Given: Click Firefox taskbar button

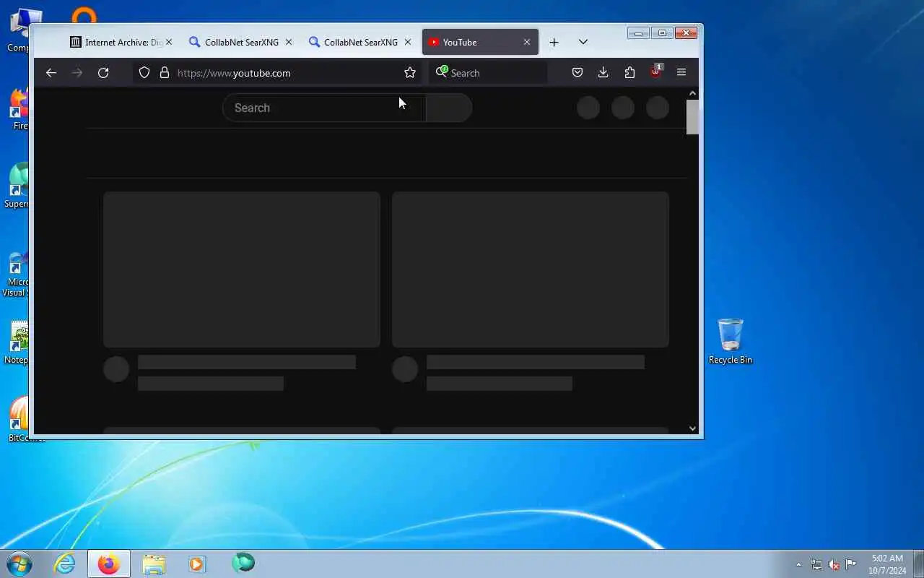Looking at the screenshot, I should tap(109, 564).
